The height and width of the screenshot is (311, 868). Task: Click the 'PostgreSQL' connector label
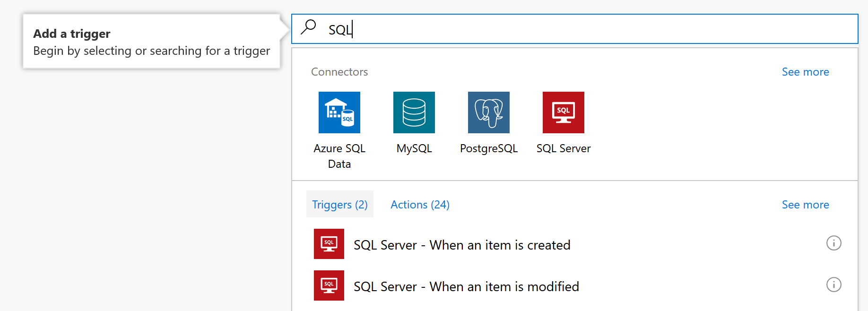(x=489, y=148)
